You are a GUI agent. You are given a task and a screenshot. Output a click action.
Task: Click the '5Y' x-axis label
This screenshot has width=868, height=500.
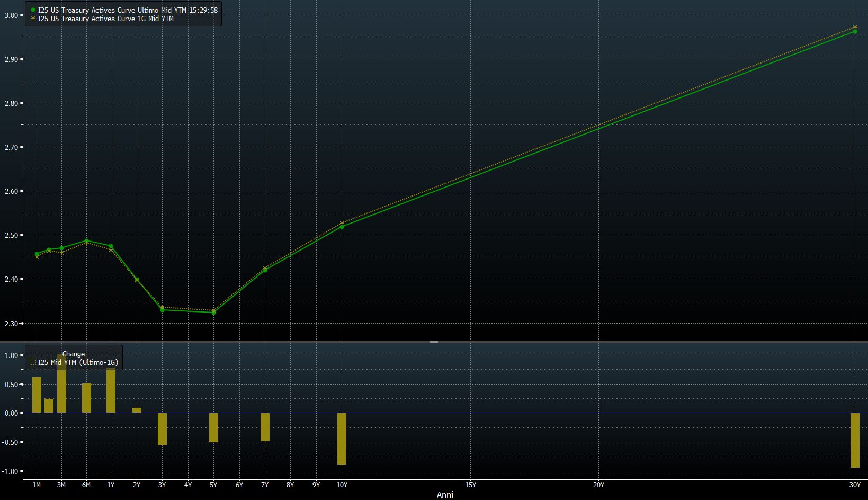point(213,485)
